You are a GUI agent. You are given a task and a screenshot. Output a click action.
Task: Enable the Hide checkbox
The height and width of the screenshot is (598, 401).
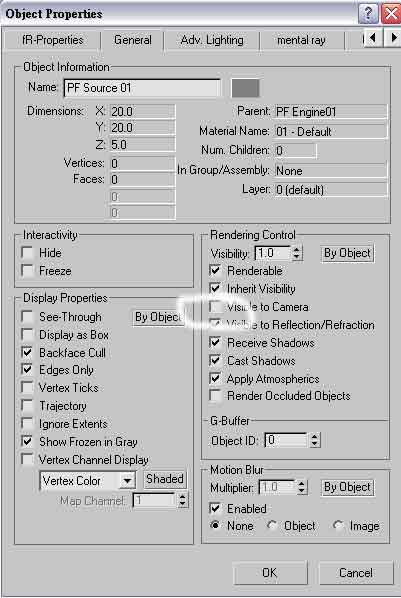pos(27,252)
